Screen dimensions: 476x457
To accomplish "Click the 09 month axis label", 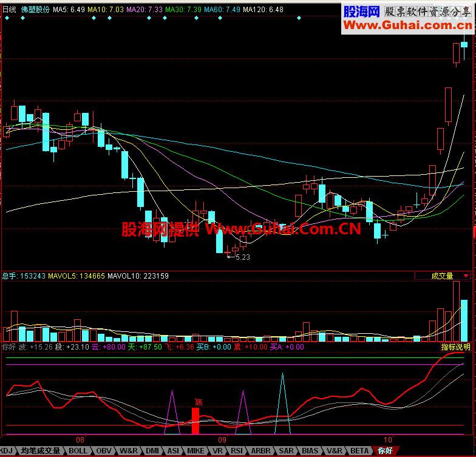I will (x=222, y=439).
